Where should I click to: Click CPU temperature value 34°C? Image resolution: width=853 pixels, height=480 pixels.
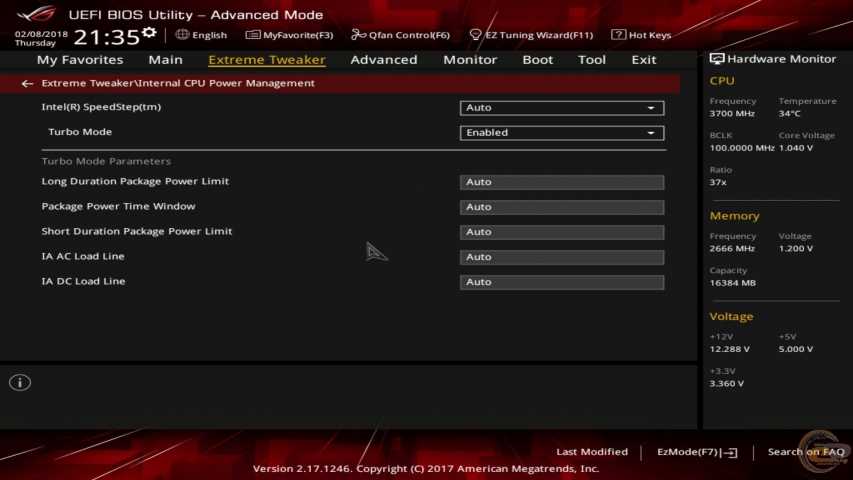[790, 114]
